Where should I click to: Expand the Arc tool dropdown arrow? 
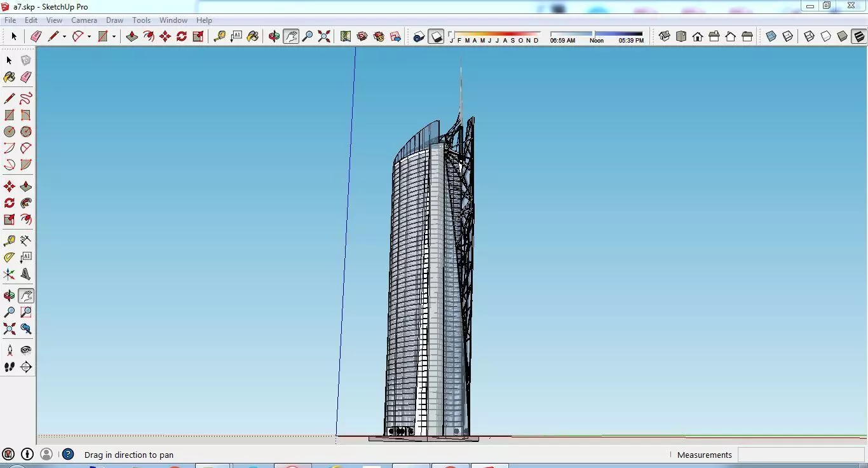(89, 37)
